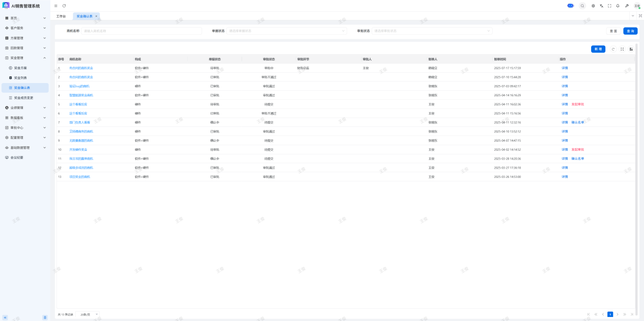Click the table fullscreen expand icon
This screenshot has height=321, width=644.
coord(622,49)
